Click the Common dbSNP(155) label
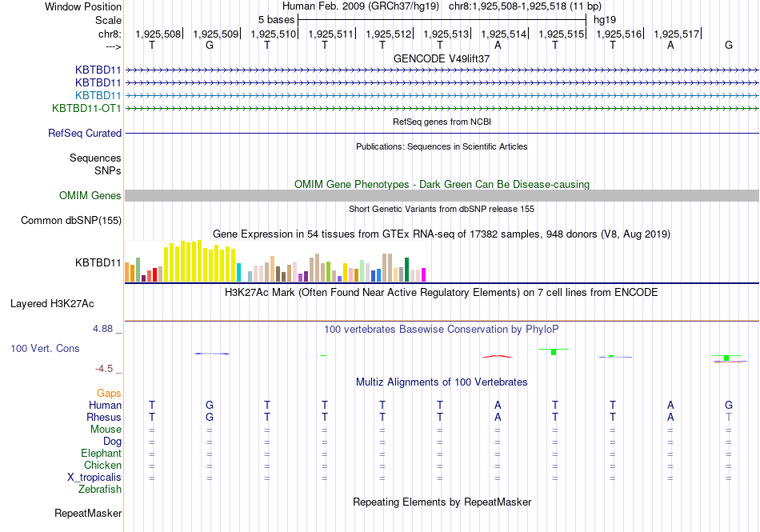 (70, 221)
